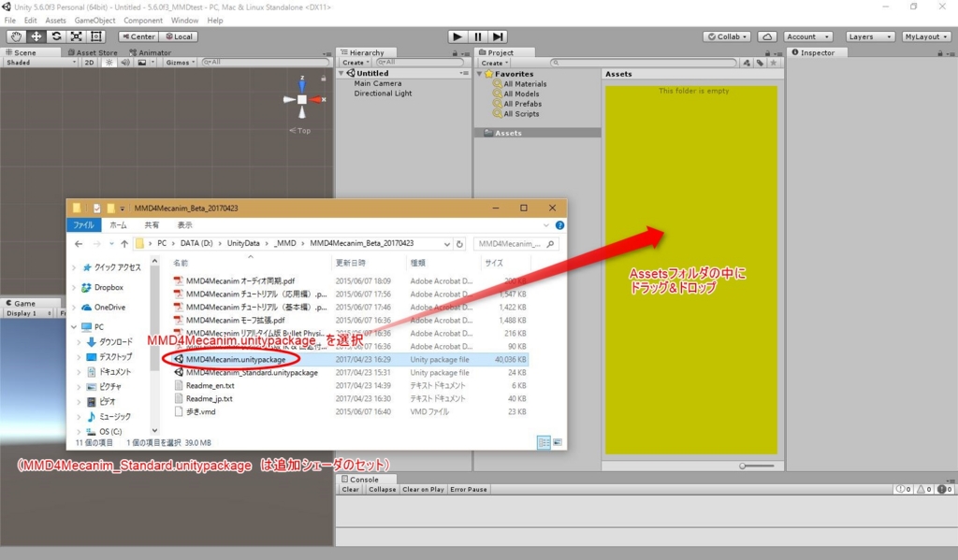The height and width of the screenshot is (560, 958).
Task: Select the Rect transform tool
Action: click(x=96, y=36)
